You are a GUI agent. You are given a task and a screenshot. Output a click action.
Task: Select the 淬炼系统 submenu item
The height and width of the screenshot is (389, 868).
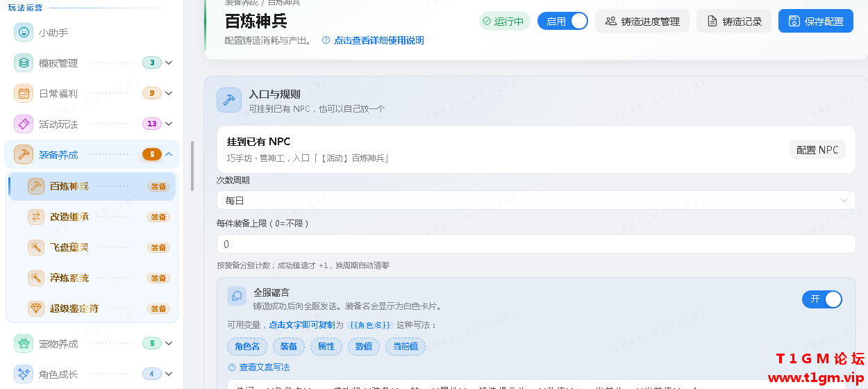(92, 278)
